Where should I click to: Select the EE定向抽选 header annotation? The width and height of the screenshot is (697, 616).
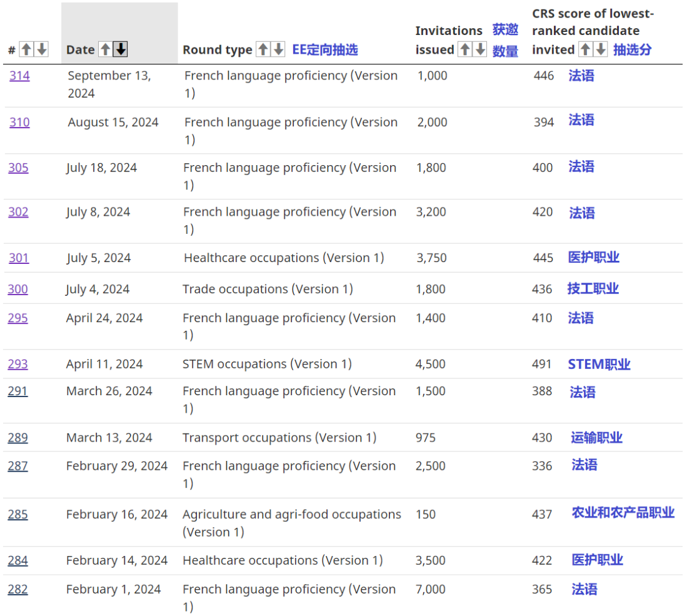point(325,49)
